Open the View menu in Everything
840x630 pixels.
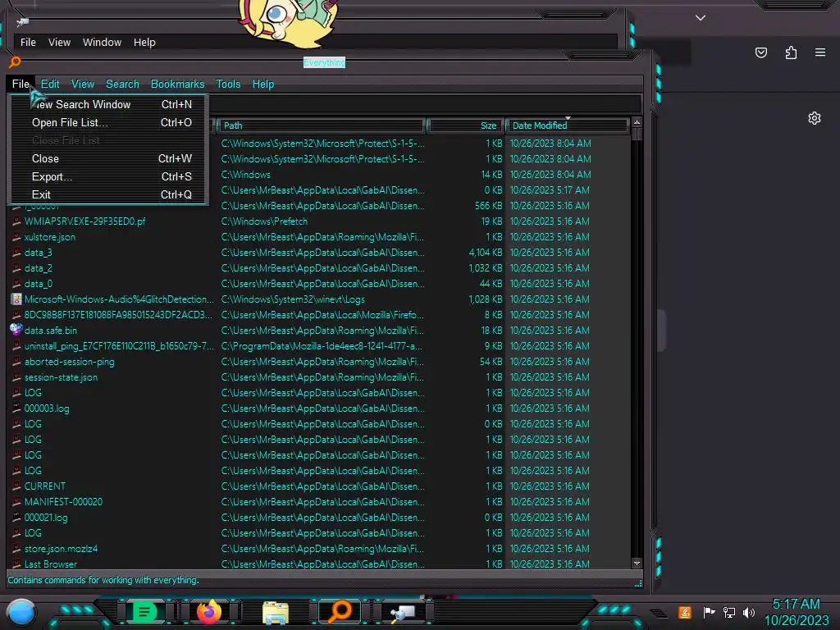click(x=83, y=84)
